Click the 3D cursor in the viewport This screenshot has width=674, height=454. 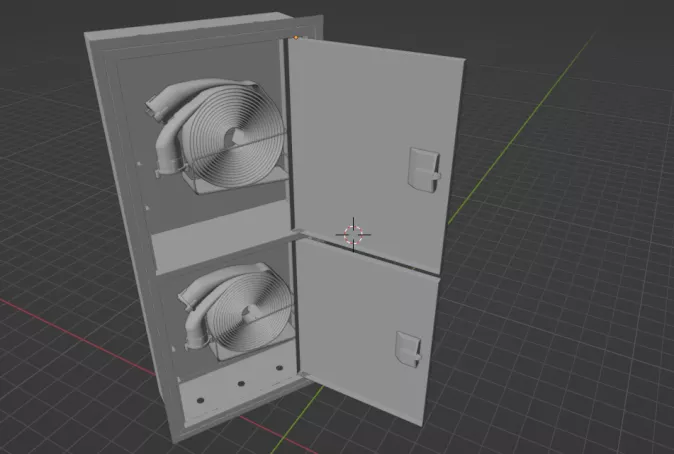click(x=352, y=234)
